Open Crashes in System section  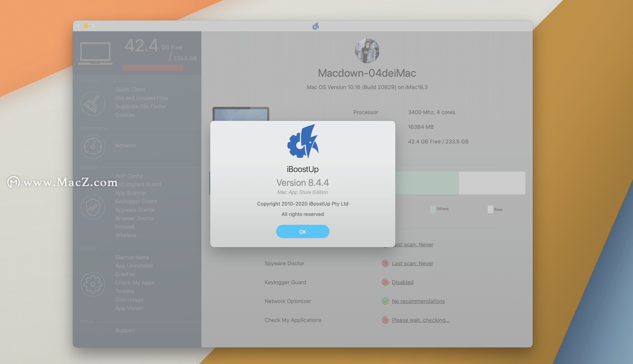pos(125,274)
